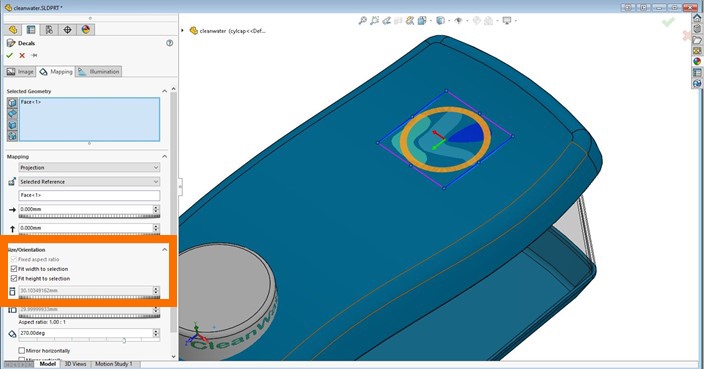Click the horizontal location 0.000mm field
The width and height of the screenshot is (704, 369).
pos(85,209)
